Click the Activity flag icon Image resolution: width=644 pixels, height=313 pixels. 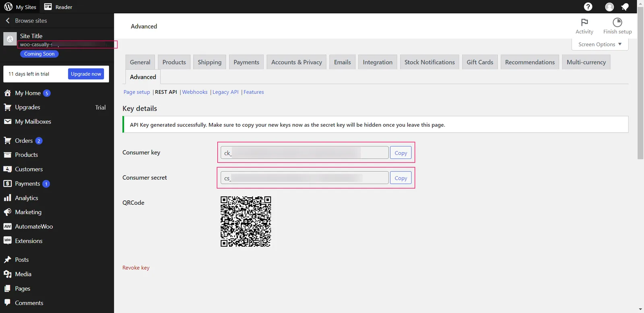(x=584, y=22)
